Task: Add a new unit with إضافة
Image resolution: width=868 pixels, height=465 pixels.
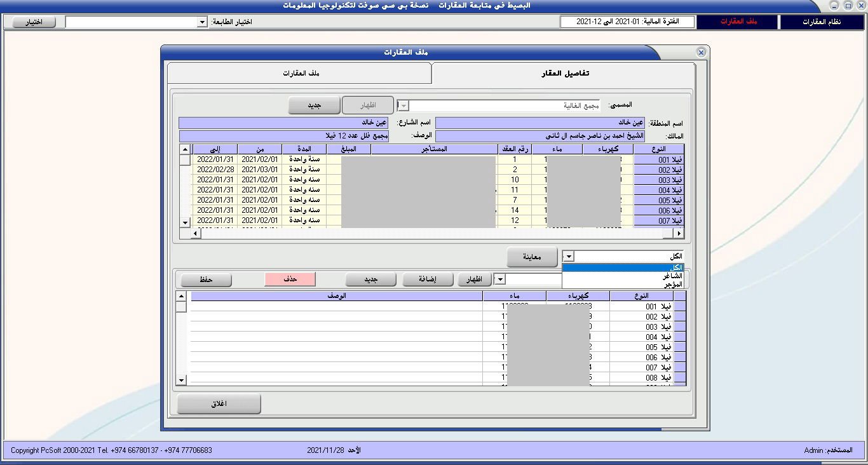Action: click(x=427, y=278)
